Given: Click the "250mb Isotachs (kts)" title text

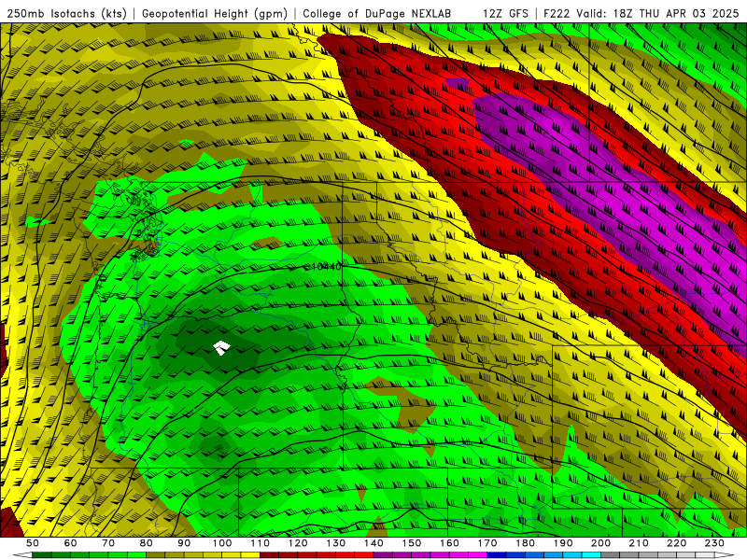Looking at the screenshot, I should coord(67,13).
